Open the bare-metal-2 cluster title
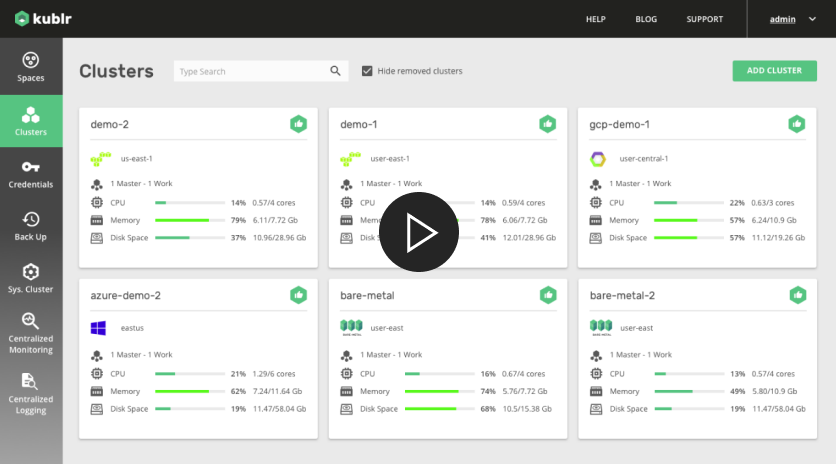Screen dimensions: 836x464 pos(622,295)
